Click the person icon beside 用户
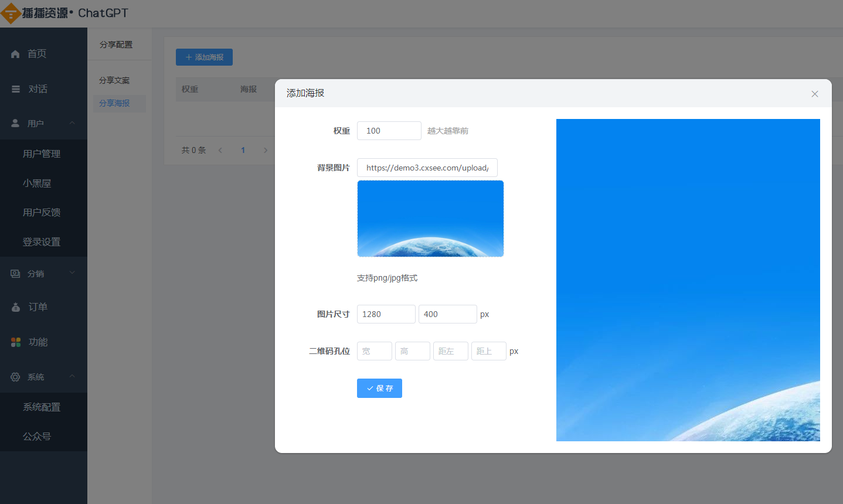Image resolution: width=843 pixels, height=504 pixels. click(15, 124)
